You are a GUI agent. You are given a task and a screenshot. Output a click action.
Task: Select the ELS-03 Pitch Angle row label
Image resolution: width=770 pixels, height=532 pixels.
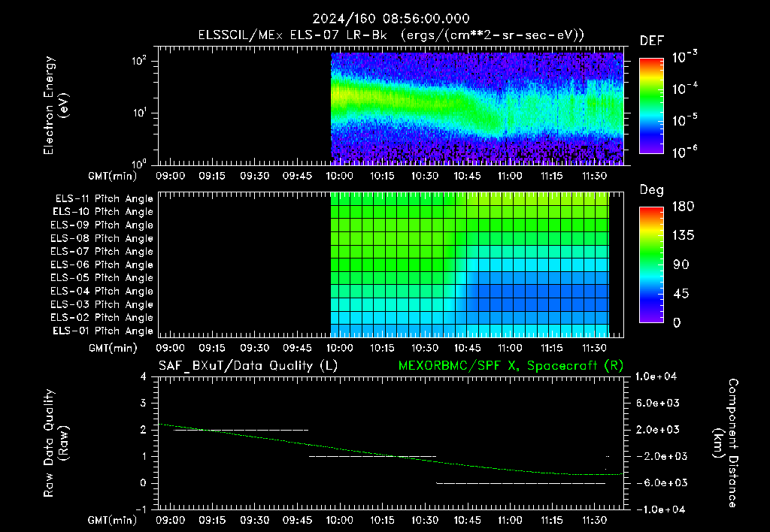(x=102, y=305)
